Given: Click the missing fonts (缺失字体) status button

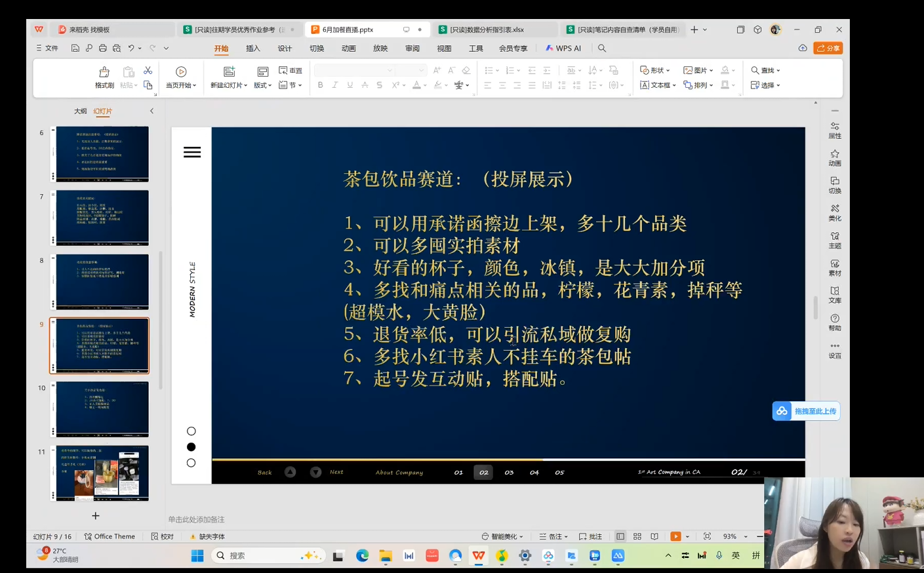Looking at the screenshot, I should pyautogui.click(x=207, y=536).
